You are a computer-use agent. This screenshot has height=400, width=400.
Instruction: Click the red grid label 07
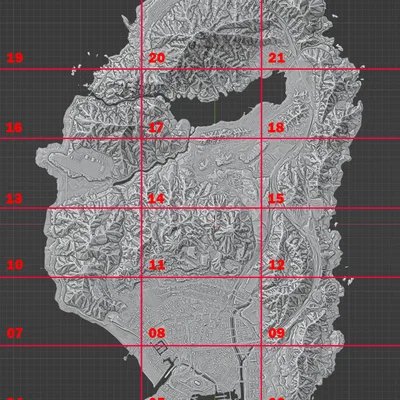point(15,333)
